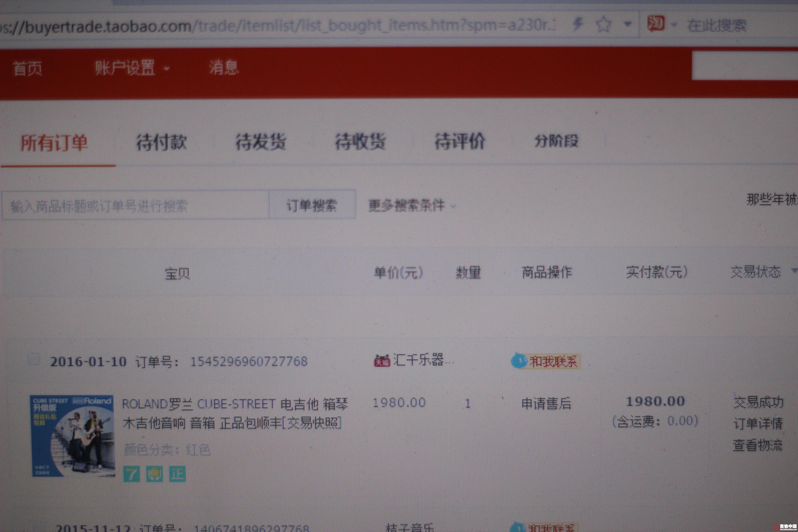The width and height of the screenshot is (798, 532).
Task: Click the white search field in red header
Action: point(745,65)
